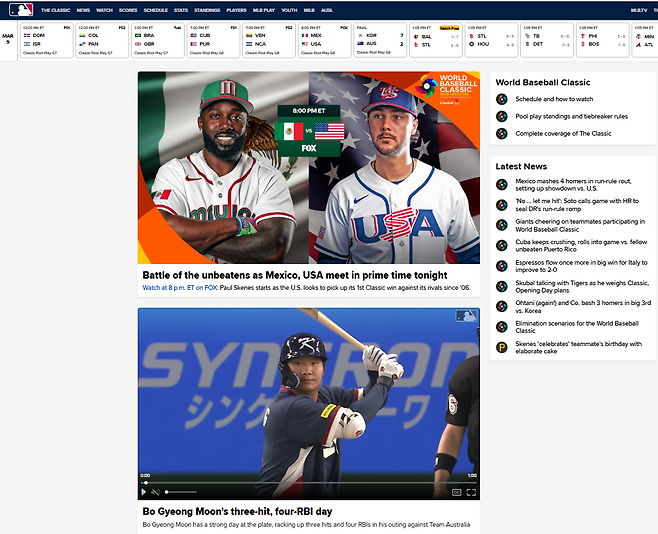Click the icon beside Schedule and how to watch

[x=502, y=99]
